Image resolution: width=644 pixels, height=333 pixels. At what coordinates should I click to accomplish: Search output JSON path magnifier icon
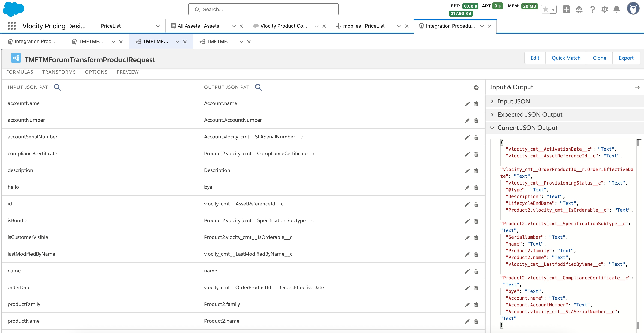click(258, 87)
